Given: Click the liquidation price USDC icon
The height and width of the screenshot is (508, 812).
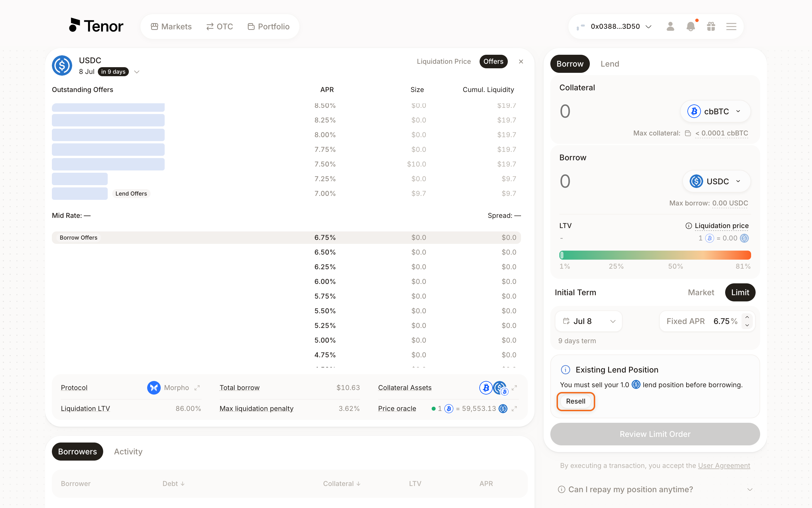Looking at the screenshot, I should click(744, 238).
